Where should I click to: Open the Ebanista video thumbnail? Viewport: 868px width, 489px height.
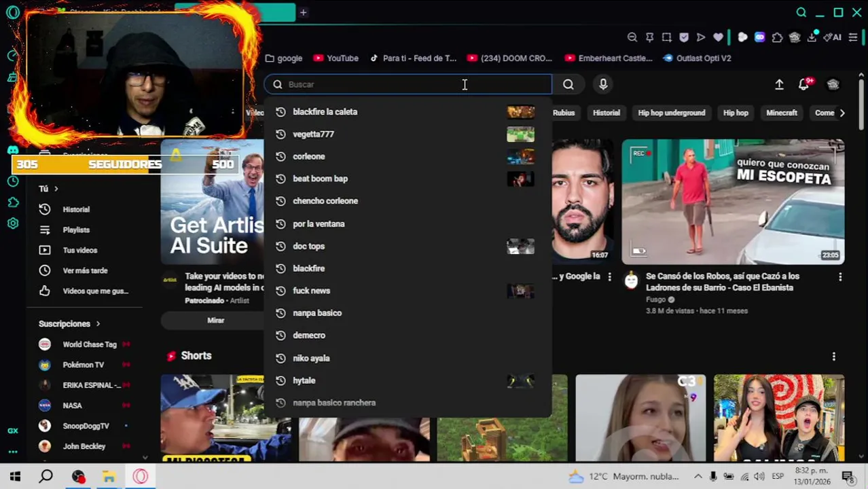coord(733,202)
